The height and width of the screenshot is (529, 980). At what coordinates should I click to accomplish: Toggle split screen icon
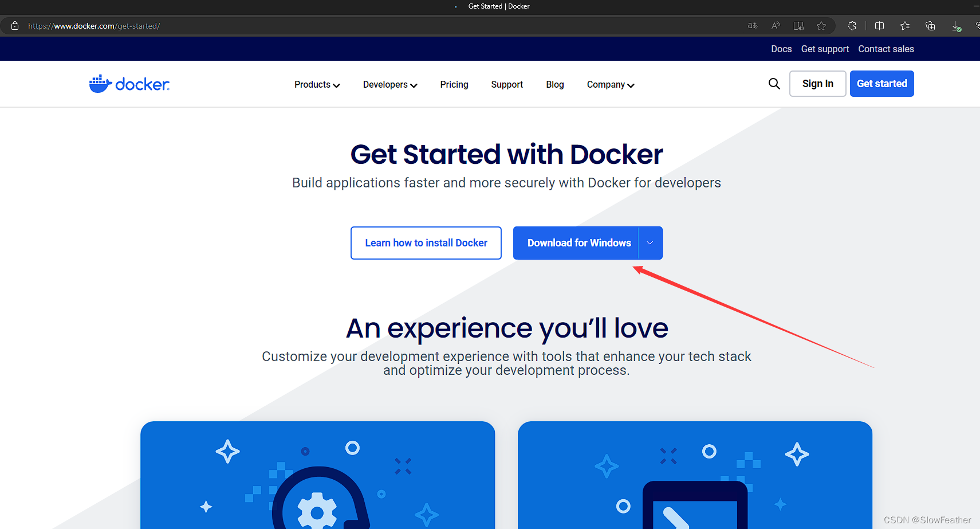pyautogui.click(x=880, y=26)
